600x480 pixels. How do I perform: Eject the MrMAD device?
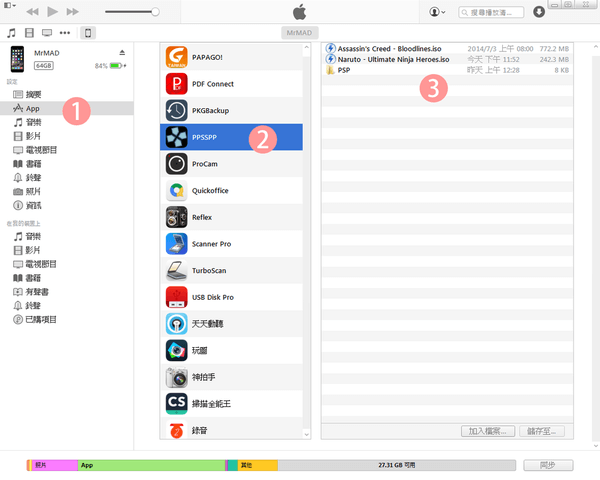pyautogui.click(x=122, y=52)
